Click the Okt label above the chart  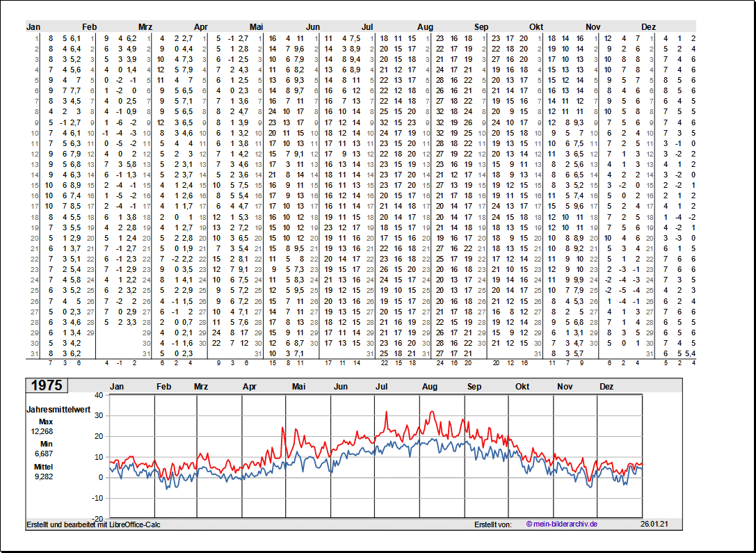[522, 387]
